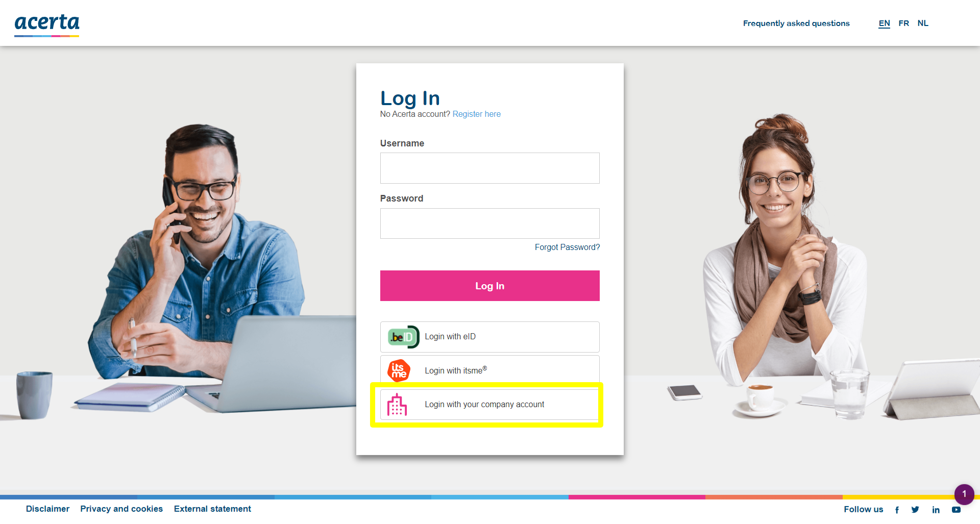Click the purple notification badge

[964, 494]
